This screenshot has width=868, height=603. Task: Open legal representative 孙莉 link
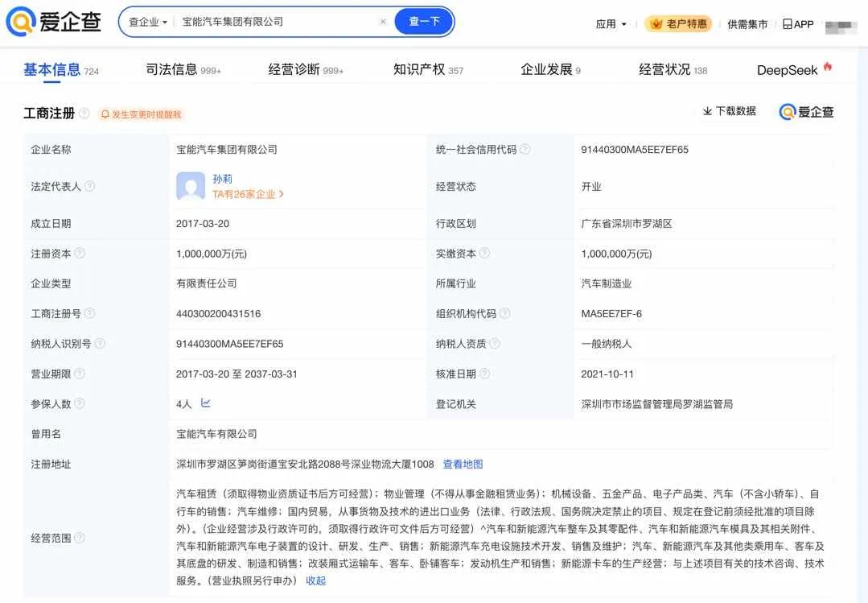click(x=223, y=179)
